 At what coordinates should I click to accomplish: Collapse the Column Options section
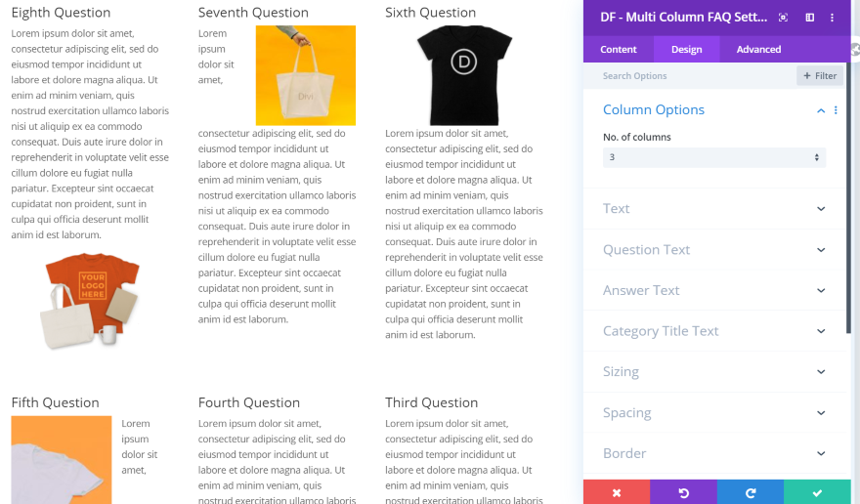click(x=821, y=110)
